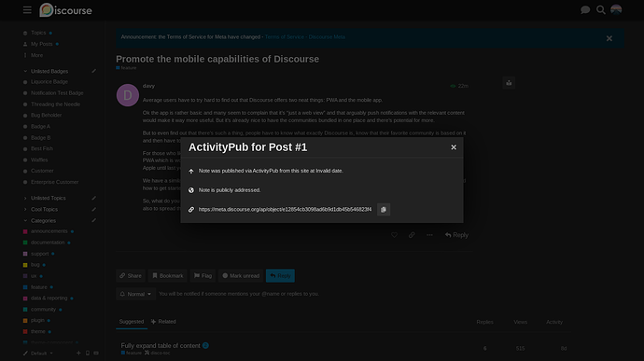Open the Normal notification level dropdown
This screenshot has height=361, width=644.
[135, 294]
